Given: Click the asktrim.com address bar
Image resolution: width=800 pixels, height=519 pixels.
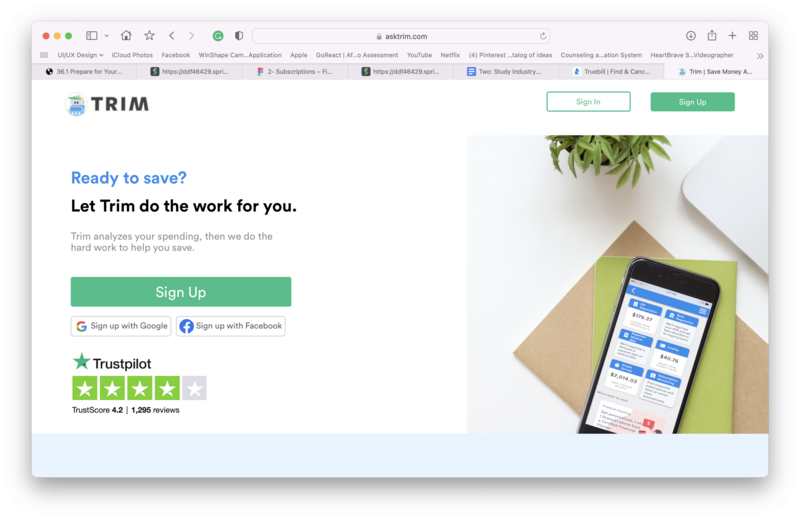Looking at the screenshot, I should (x=401, y=36).
